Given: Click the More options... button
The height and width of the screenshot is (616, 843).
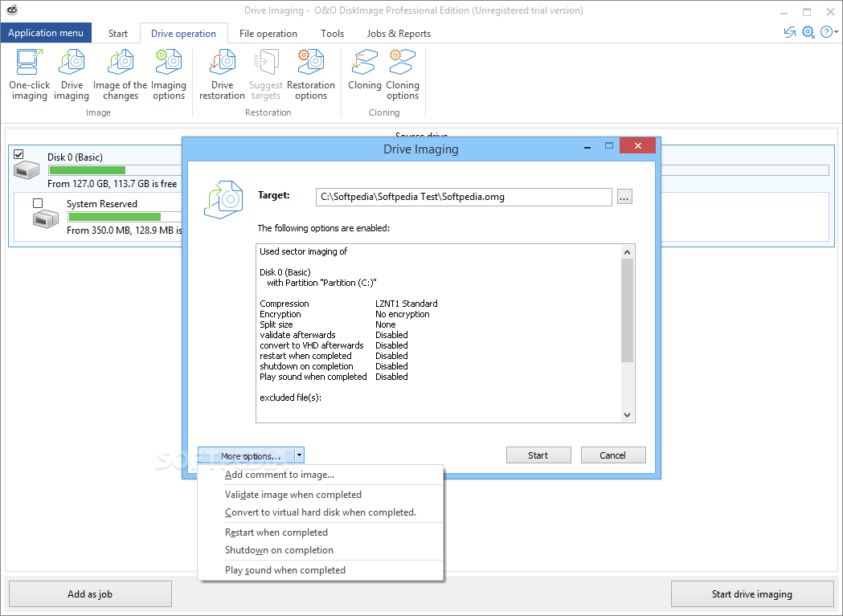Looking at the screenshot, I should pos(246,455).
